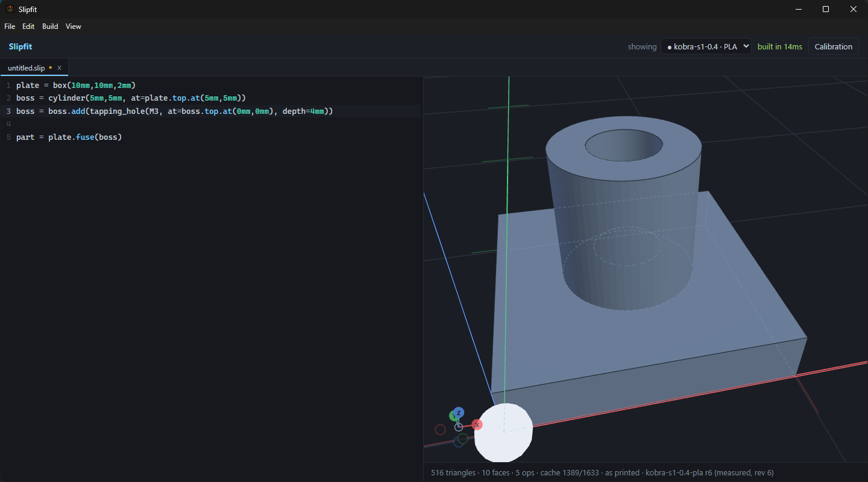Click the 'built in 14ms' status text

pos(780,46)
